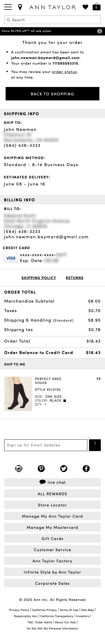Viewport: 105px width, 644px height.
Task: Open Ann Taylor Twitter page
Action: [x=64, y=468]
